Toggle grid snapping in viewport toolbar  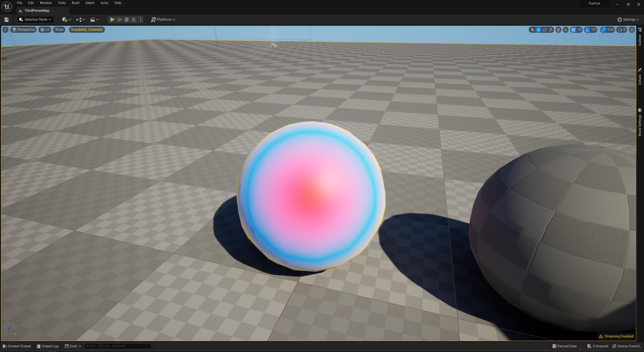(x=573, y=30)
